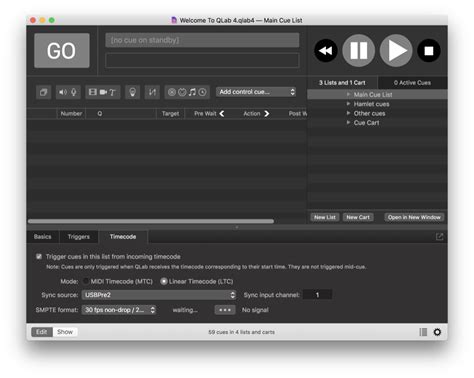Click left chevron beside Pre Wait
The width and height of the screenshot is (474, 378).
pos(222,114)
